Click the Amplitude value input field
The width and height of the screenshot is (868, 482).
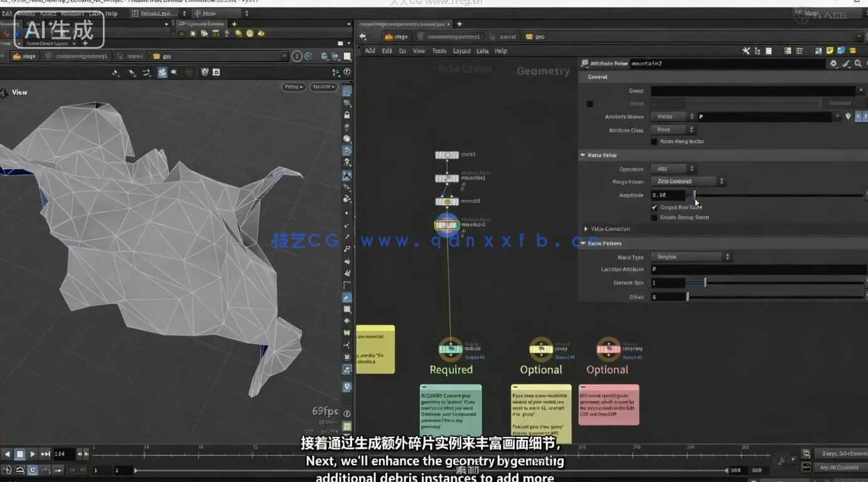[668, 195]
